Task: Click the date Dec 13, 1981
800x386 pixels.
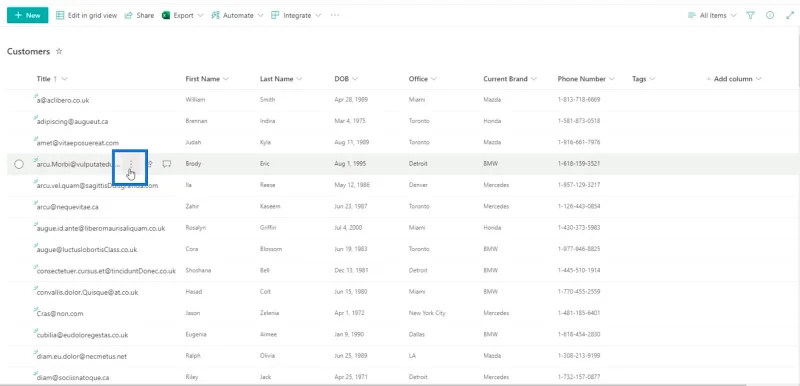Action: 352,270
